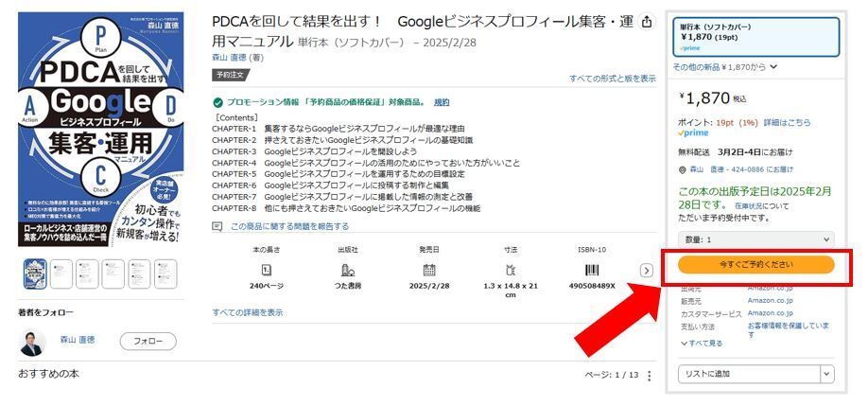Click the author's profile photo
This screenshot has height=406, width=868.
(x=33, y=343)
